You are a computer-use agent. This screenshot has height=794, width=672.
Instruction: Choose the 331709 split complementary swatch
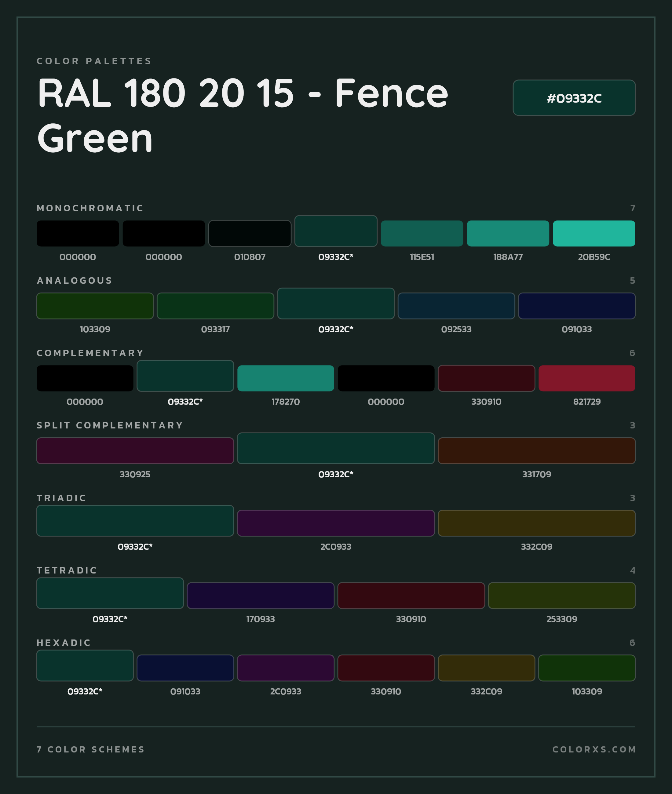pos(536,450)
